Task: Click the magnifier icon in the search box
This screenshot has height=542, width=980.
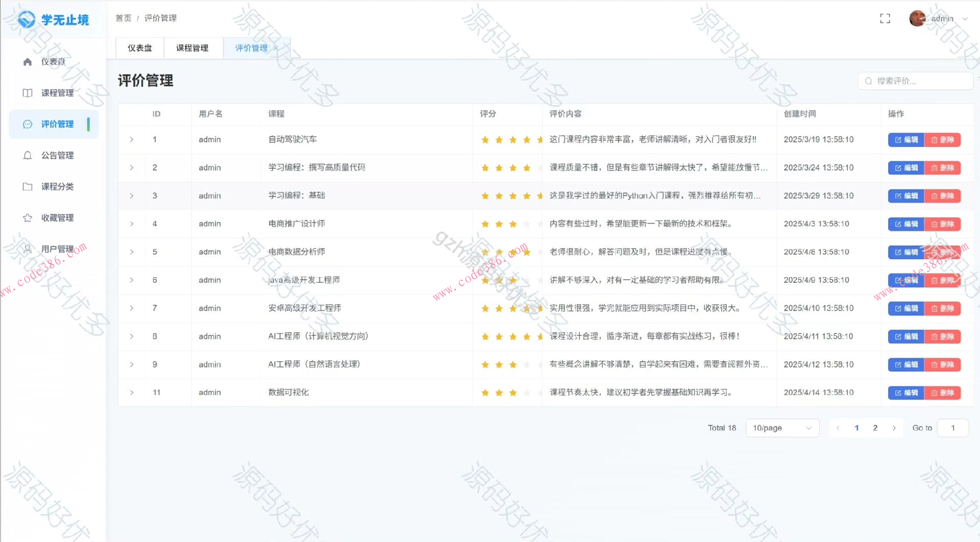Action: click(868, 81)
